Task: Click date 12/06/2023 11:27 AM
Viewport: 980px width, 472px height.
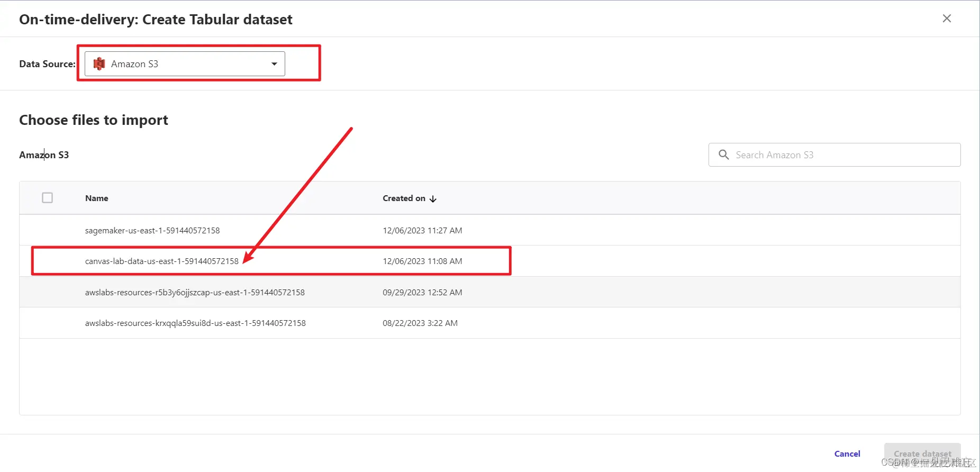Action: [422, 231]
